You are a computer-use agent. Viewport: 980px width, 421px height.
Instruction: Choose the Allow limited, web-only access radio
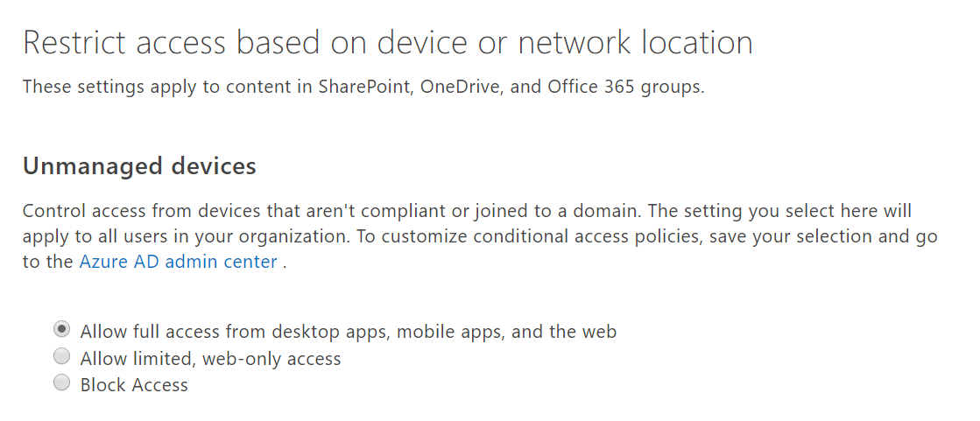click(x=62, y=356)
